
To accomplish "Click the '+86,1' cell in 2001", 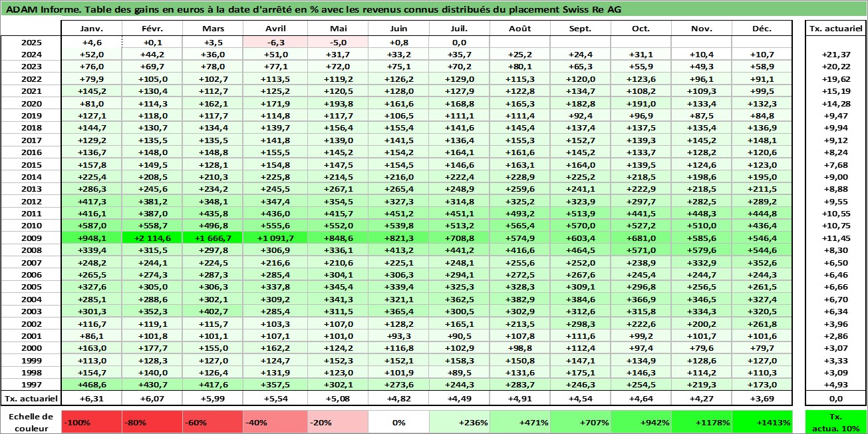I will (x=92, y=335).
